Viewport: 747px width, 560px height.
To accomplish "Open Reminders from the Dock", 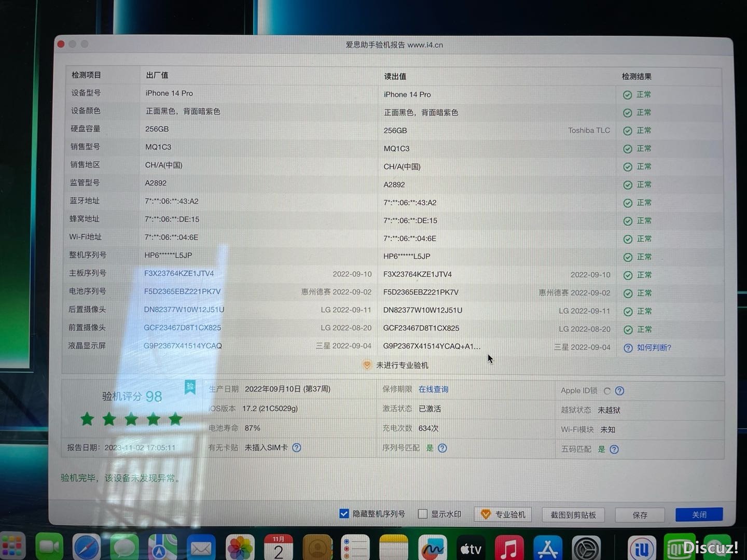I will [x=355, y=548].
